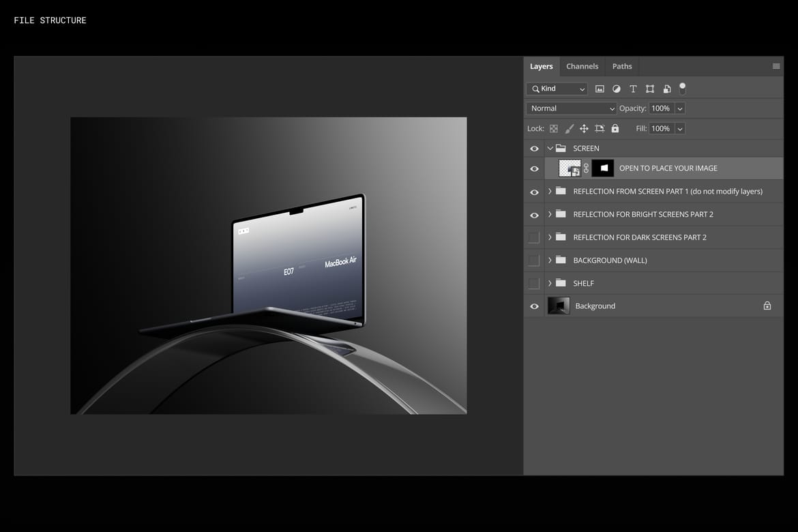Expand REFLECTION FOR BRIGHT SCREENS PART 2
The height and width of the screenshot is (532, 798).
[x=550, y=214]
